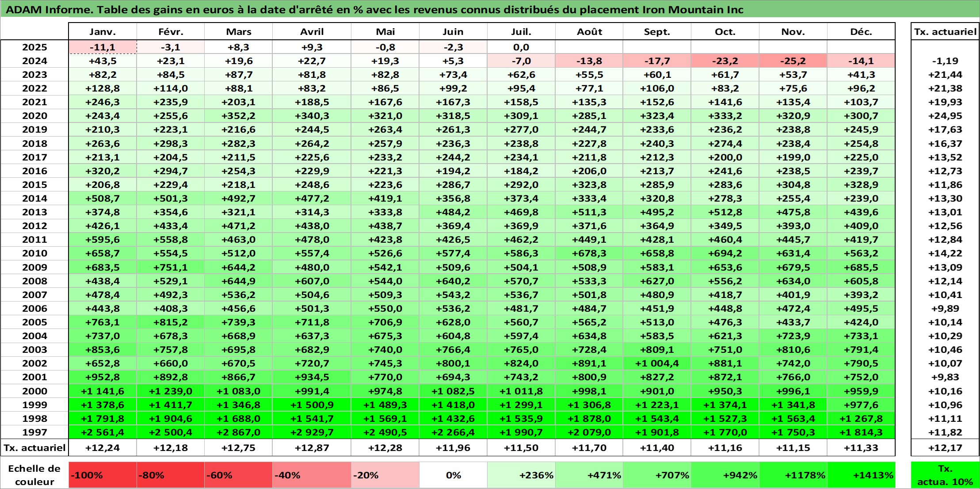Click the 2024 row label
This screenshot has width=980, height=489.
(x=34, y=61)
